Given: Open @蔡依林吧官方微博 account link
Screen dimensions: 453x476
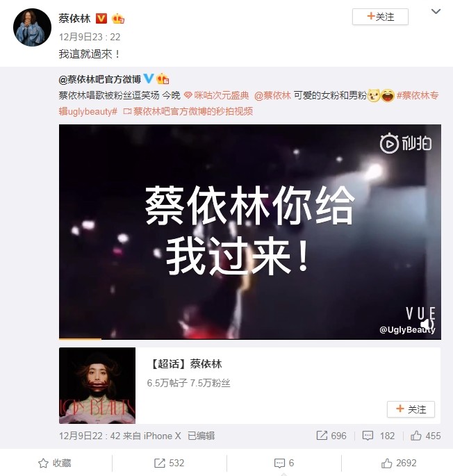Looking at the screenshot, I should point(100,79).
